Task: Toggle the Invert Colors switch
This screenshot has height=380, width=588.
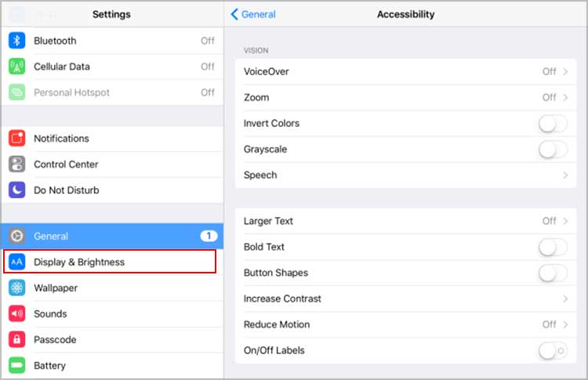Action: coord(553,124)
